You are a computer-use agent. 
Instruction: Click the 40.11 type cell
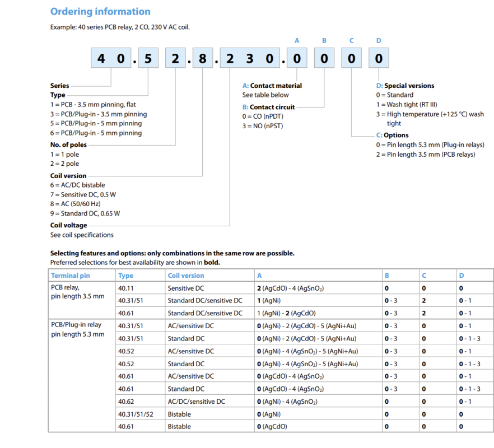[125, 288]
